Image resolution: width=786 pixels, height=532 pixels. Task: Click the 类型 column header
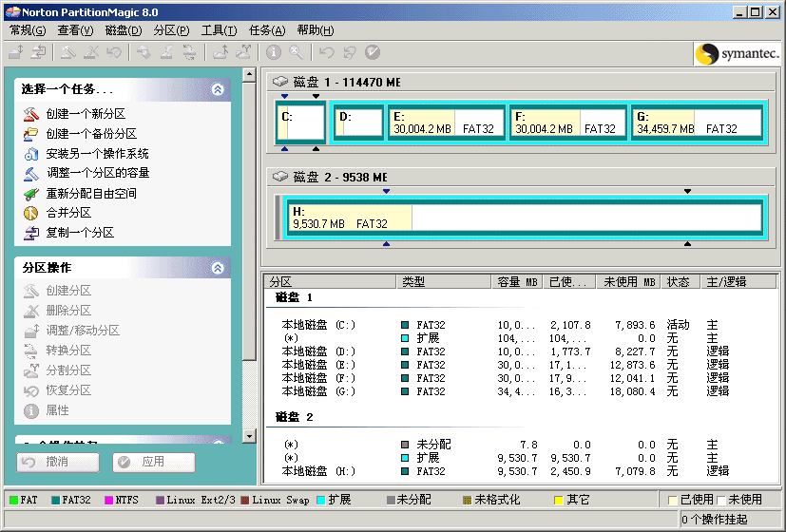[x=444, y=282]
